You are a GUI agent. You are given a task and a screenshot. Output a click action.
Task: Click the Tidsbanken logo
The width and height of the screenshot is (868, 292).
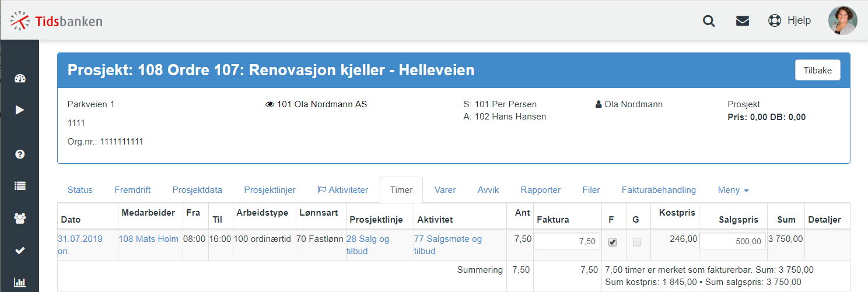[57, 21]
